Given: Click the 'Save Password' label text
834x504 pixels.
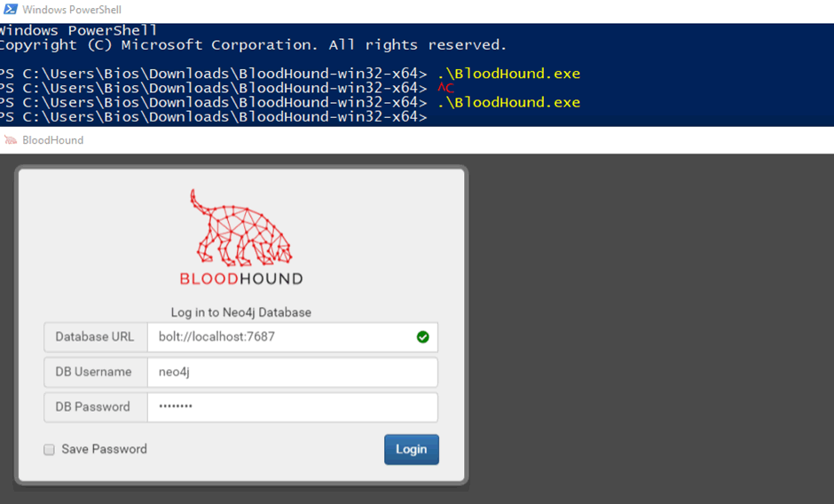Looking at the screenshot, I should point(105,449).
